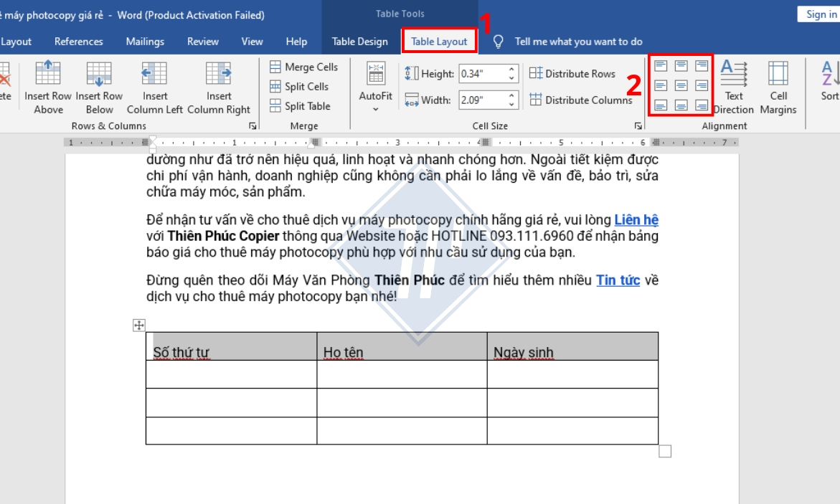Click the Insert Row Above icon

click(48, 75)
